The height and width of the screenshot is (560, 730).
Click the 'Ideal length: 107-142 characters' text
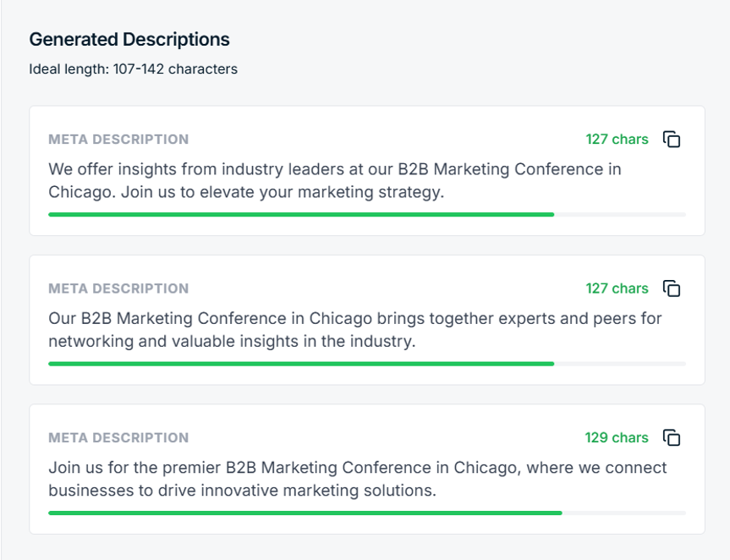click(x=133, y=69)
